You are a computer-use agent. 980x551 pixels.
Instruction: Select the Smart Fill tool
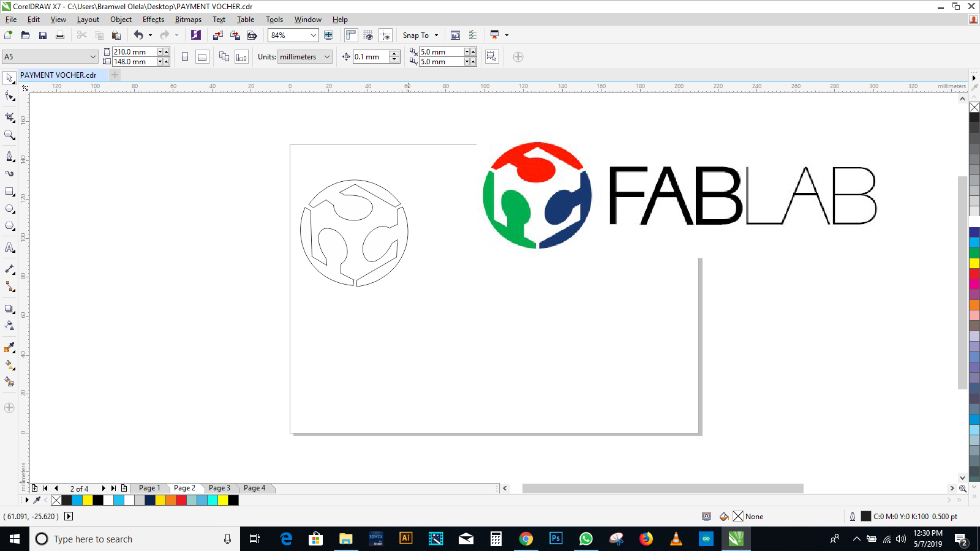[x=9, y=381]
